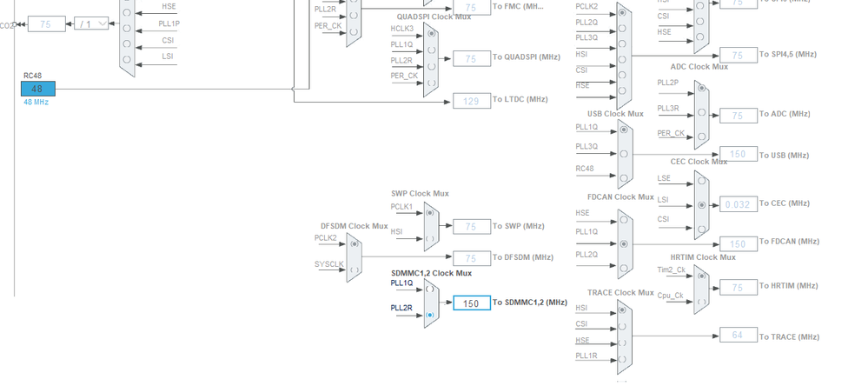Click the To TRACE 64 field
Viewport: 868px width, 386px height.
pos(739,335)
